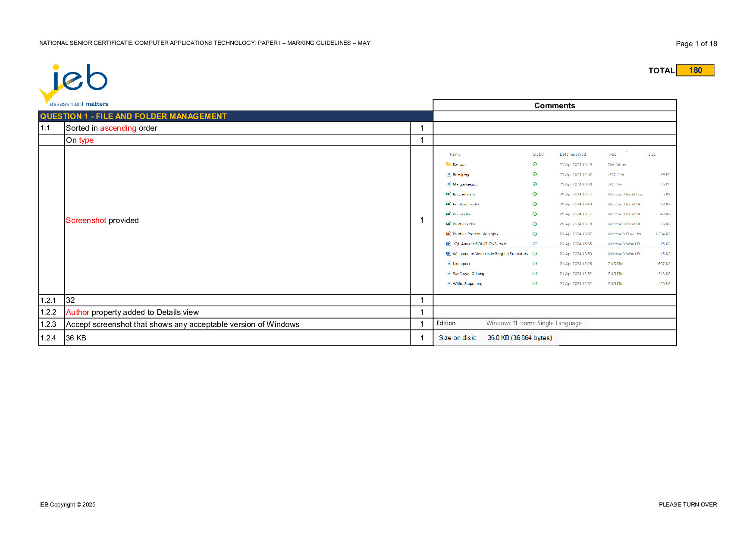Select the Rice.jpeg file name

[x=461, y=174]
